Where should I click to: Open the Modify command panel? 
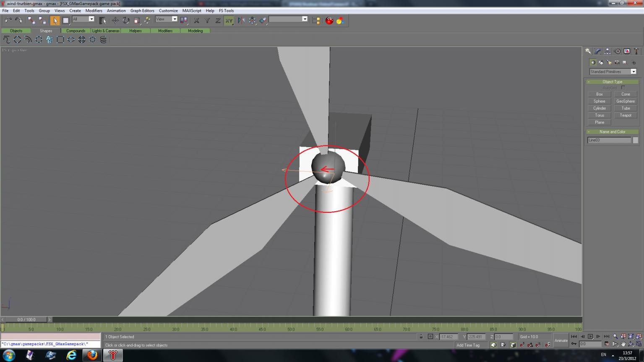598,51
